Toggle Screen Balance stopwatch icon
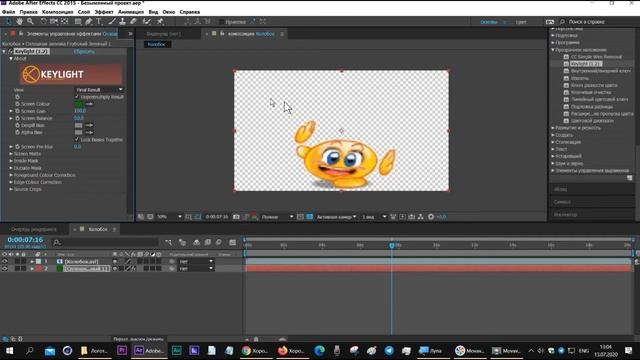This screenshot has width=640, height=360. click(x=18, y=118)
